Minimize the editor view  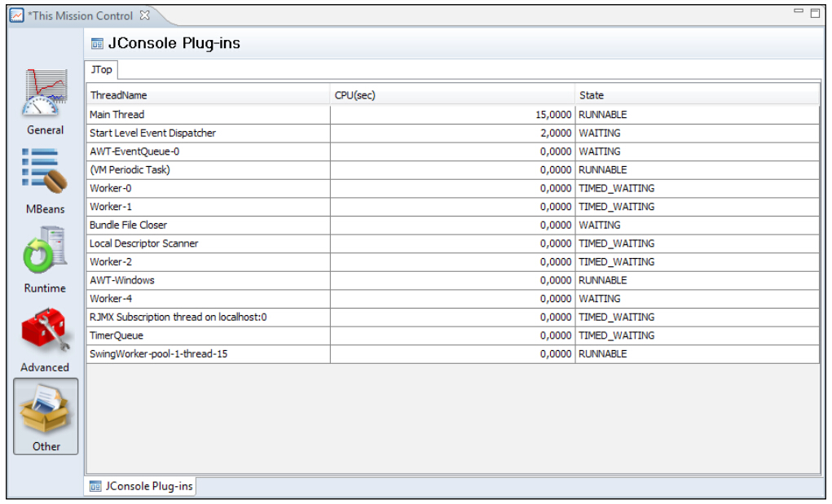[x=799, y=11]
